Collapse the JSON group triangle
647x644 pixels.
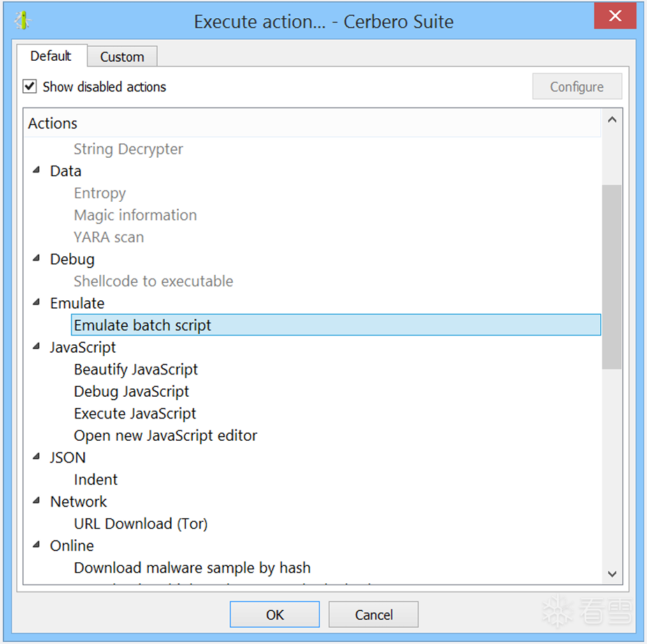click(x=36, y=457)
